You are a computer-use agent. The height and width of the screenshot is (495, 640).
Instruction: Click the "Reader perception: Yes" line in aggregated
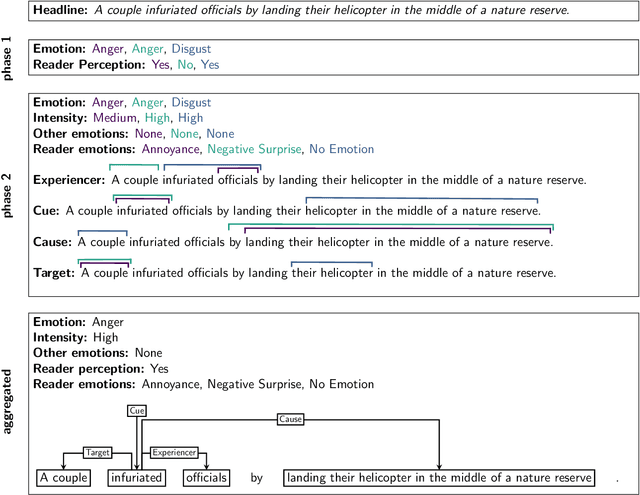tap(101, 368)
